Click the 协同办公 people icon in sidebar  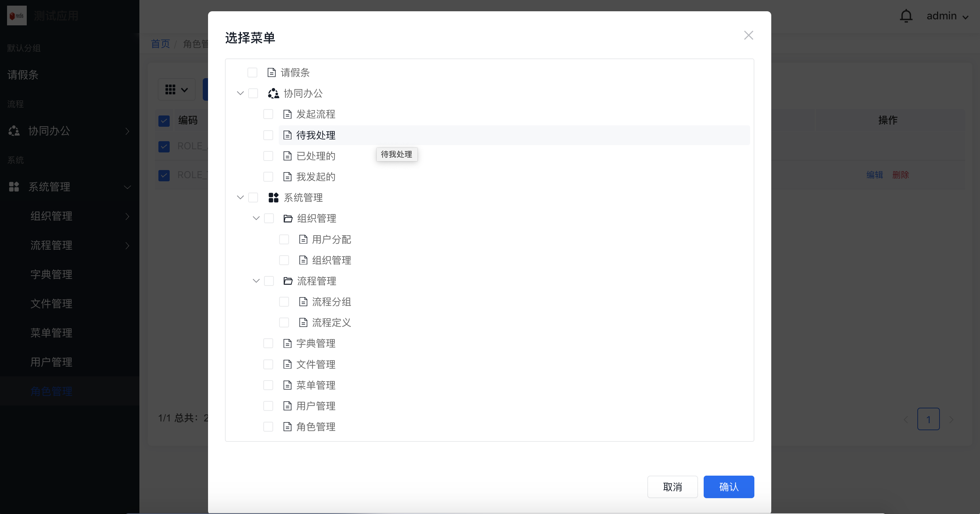13,131
